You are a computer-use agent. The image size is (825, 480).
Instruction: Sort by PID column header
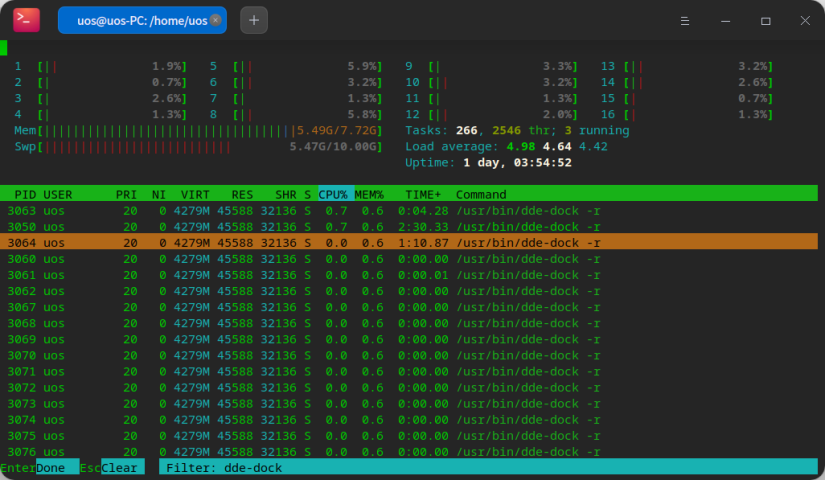(x=25, y=193)
